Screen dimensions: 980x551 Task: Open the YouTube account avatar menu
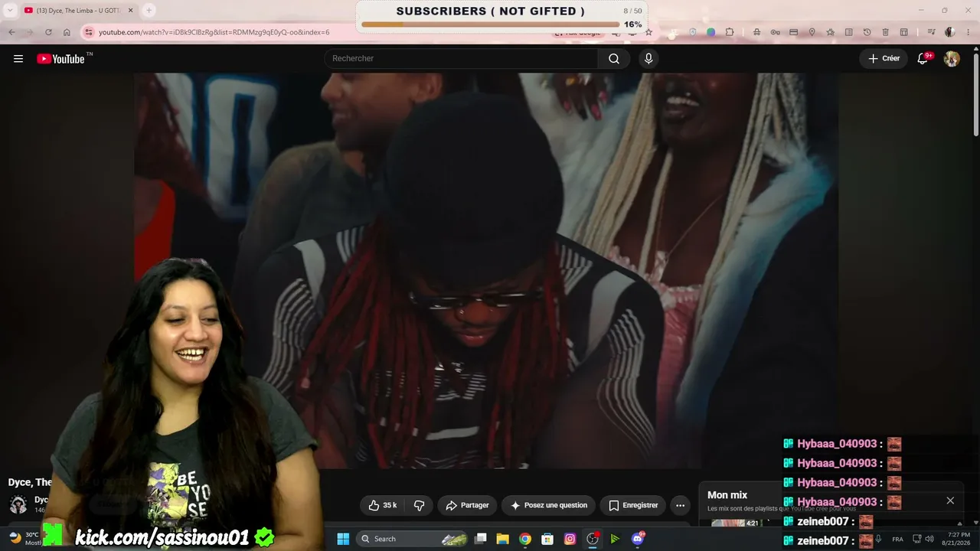[x=952, y=59]
